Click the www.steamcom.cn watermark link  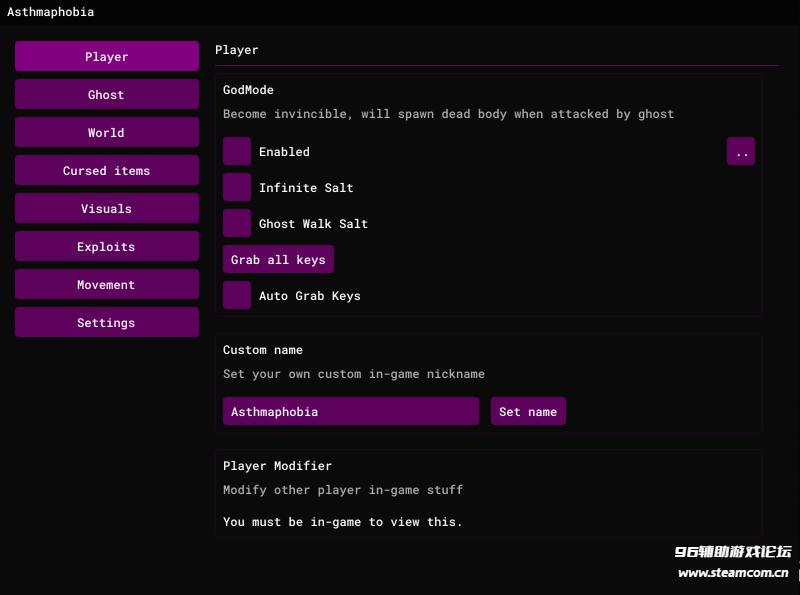pos(733,574)
